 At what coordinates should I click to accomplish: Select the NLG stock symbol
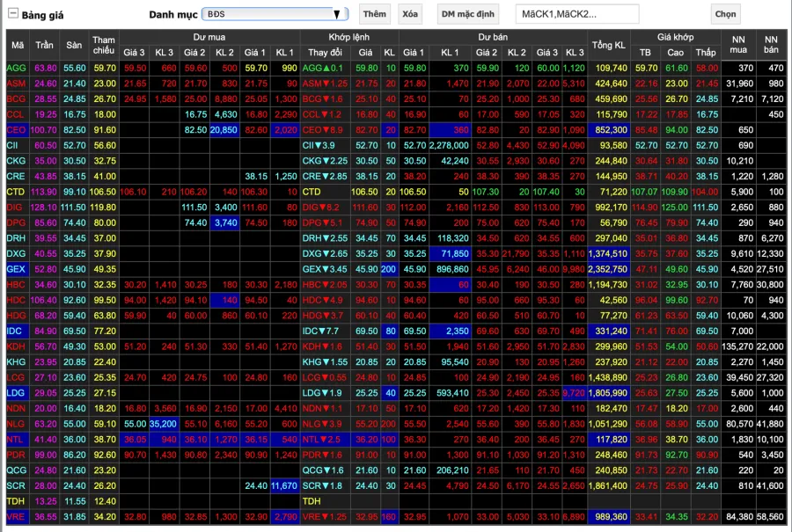click(x=16, y=423)
